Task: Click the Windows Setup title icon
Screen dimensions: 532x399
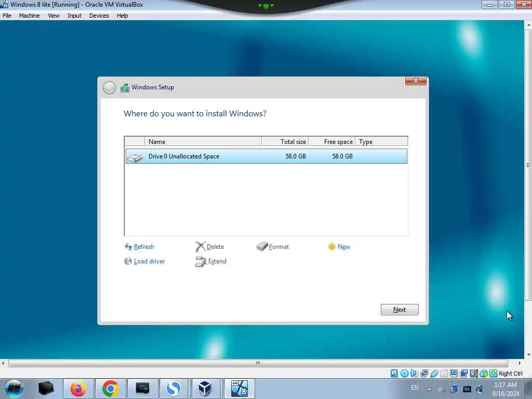Action: [x=125, y=87]
